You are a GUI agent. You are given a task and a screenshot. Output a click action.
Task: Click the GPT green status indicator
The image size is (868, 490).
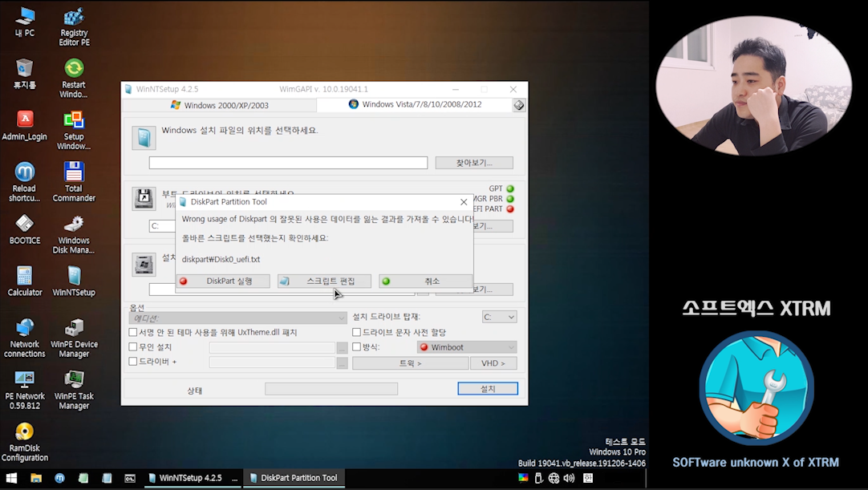[510, 188]
